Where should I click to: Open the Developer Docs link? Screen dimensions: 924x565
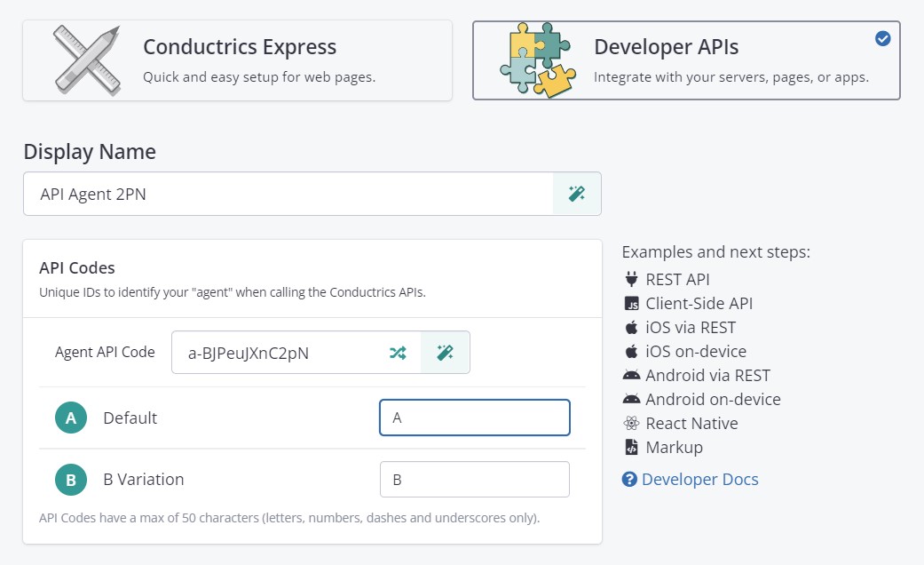700,480
